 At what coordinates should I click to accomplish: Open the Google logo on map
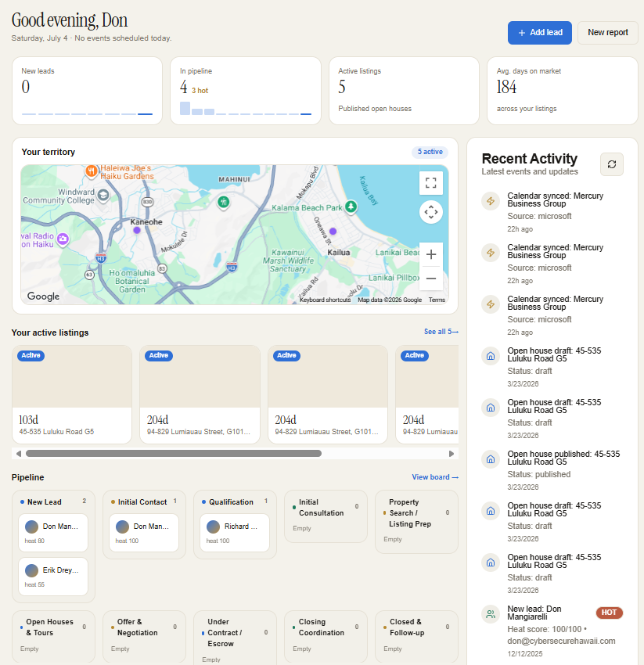pyautogui.click(x=43, y=296)
